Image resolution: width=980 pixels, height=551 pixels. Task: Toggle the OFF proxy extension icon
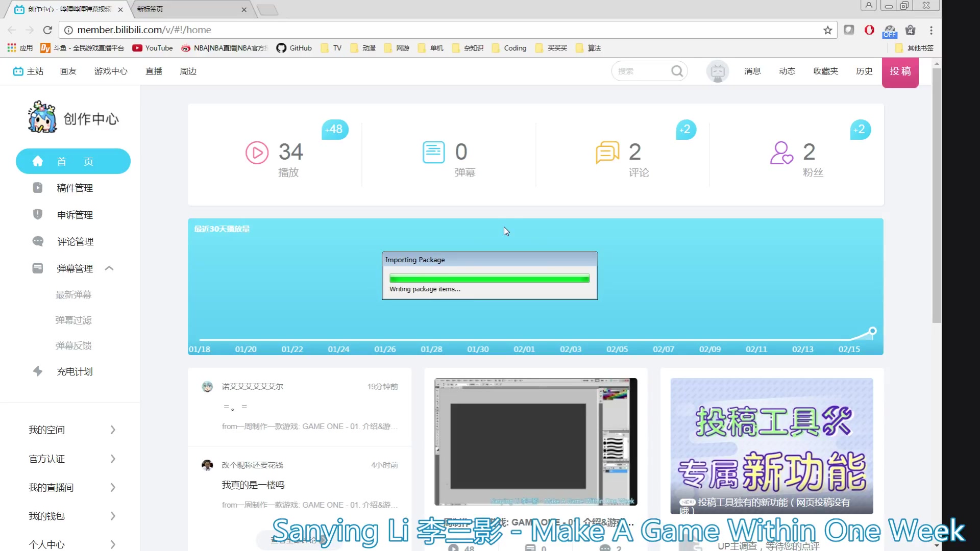pyautogui.click(x=890, y=31)
